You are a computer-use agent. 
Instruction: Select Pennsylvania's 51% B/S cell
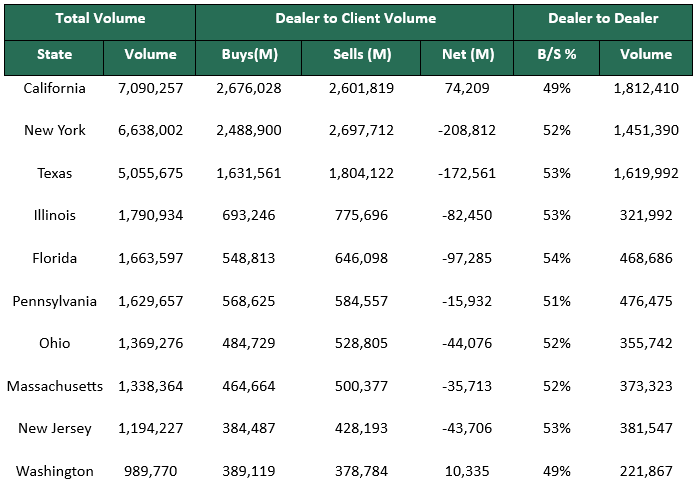pos(557,301)
